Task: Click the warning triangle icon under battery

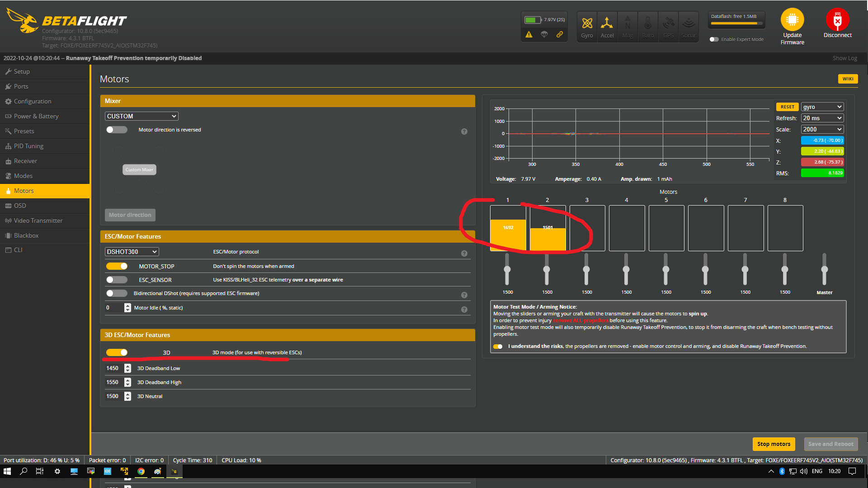Action: point(529,34)
